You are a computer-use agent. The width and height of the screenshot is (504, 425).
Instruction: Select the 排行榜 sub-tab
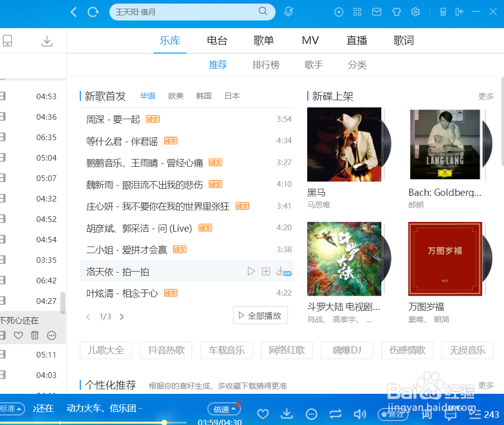tap(266, 64)
